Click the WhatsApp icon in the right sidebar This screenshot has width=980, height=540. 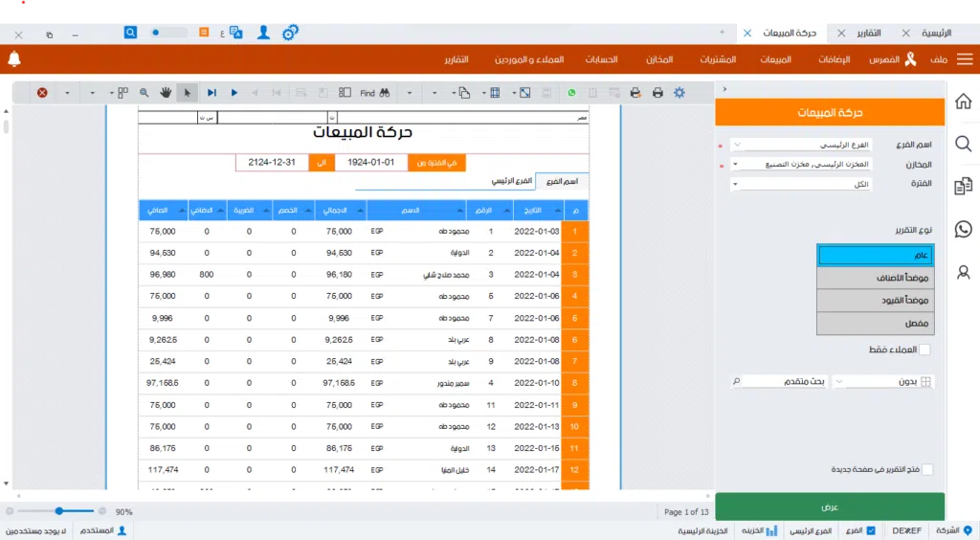[964, 229]
